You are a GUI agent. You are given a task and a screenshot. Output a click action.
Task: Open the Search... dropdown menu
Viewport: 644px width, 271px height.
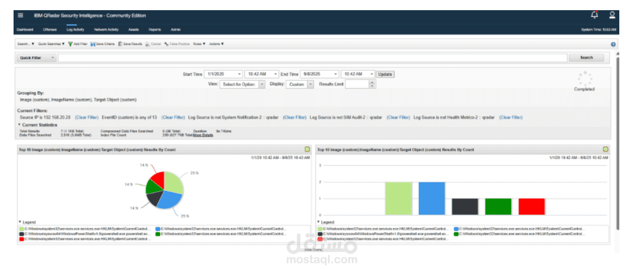point(26,44)
